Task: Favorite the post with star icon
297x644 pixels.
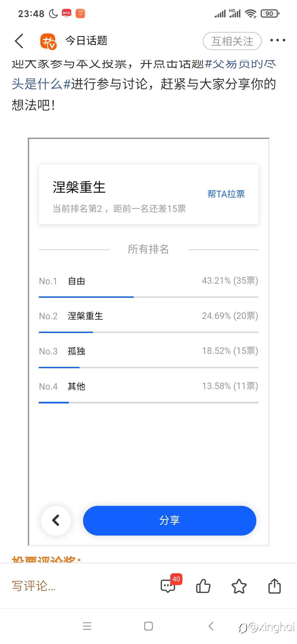Action: pos(239,586)
